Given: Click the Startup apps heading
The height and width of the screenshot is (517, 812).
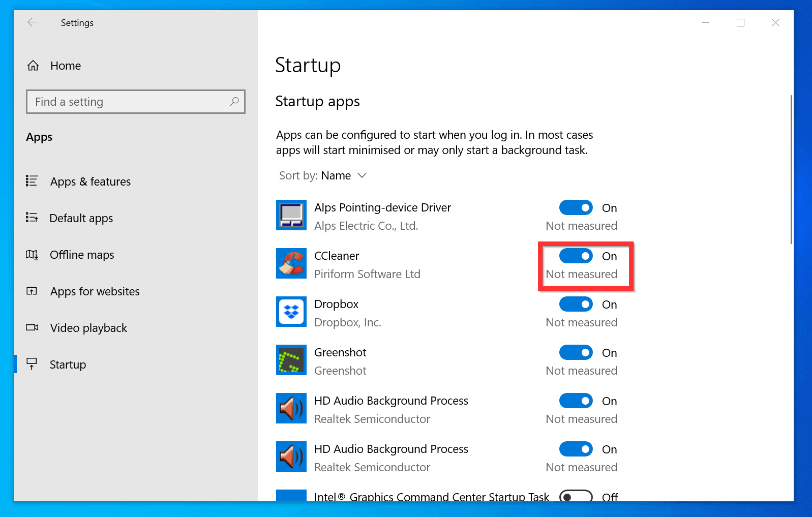Looking at the screenshot, I should point(317,102).
